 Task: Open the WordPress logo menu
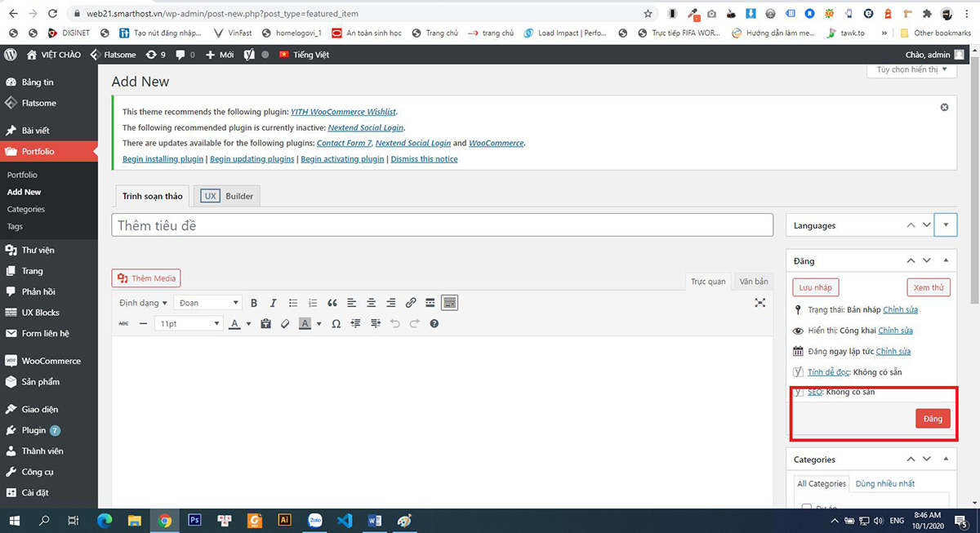[11, 55]
